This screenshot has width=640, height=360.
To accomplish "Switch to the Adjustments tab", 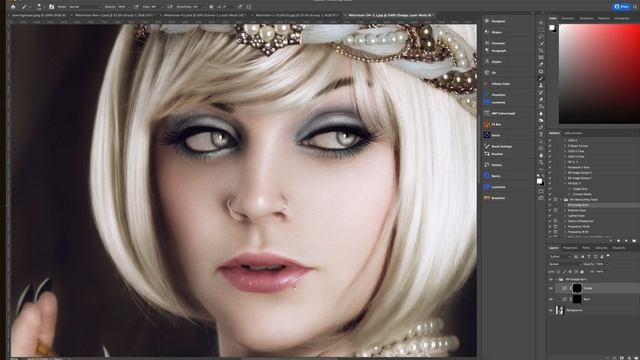I will click(573, 133).
